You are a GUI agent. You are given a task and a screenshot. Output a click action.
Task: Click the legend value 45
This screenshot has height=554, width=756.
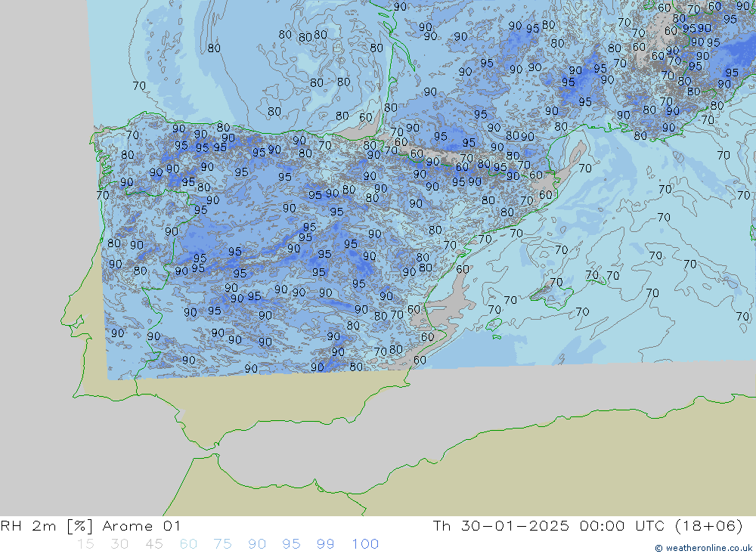pos(153,544)
